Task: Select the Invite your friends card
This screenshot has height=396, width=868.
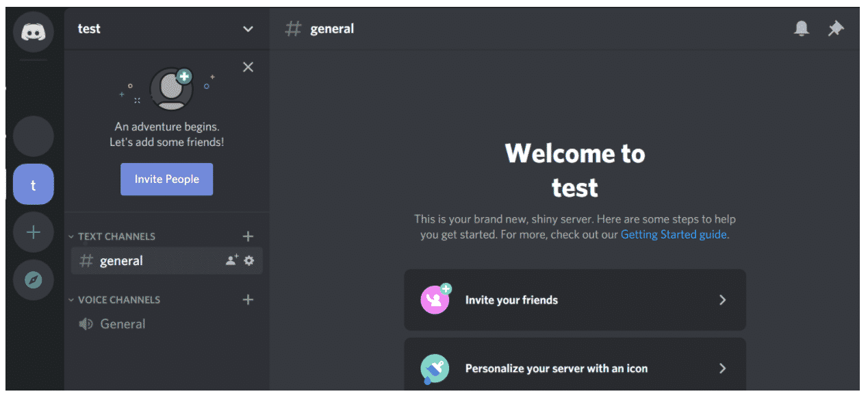Action: pyautogui.click(x=574, y=300)
